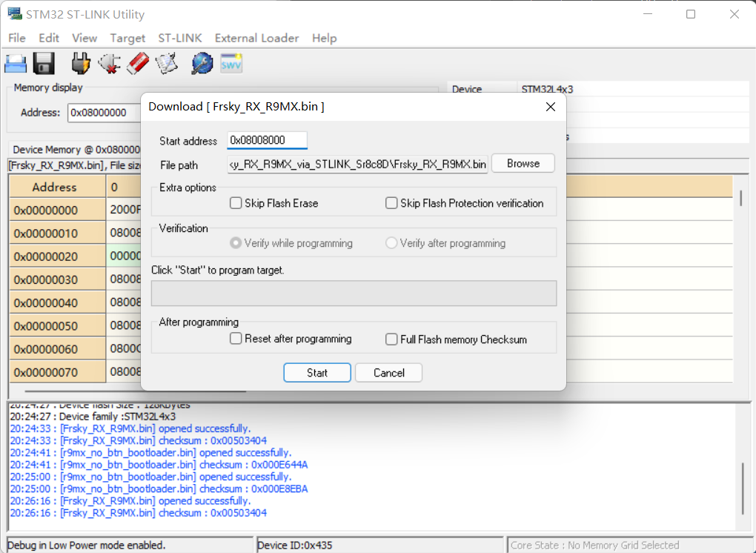Browse for a different firmware file
The image size is (756, 553).
pos(523,163)
